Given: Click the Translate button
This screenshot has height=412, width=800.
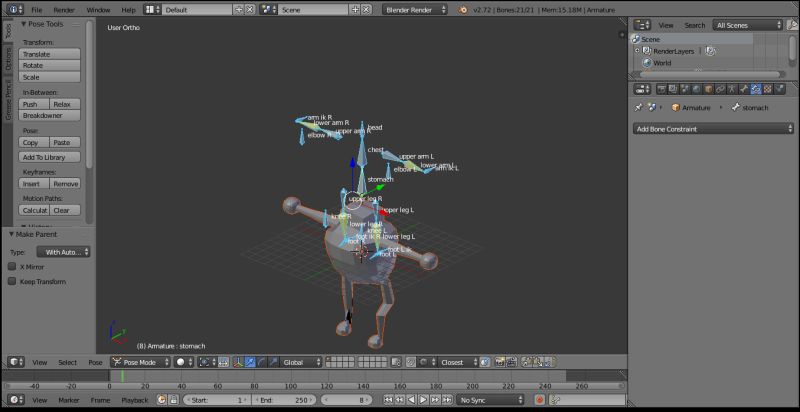Looking at the screenshot, I should point(49,54).
